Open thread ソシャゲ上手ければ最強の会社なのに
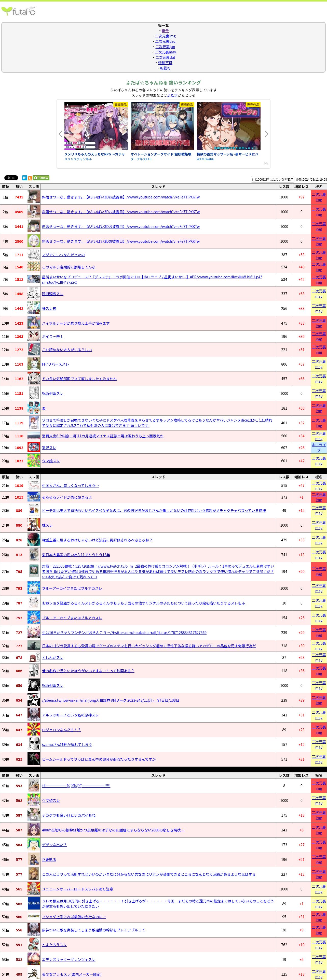The image size is (327, 980). click(x=74, y=917)
